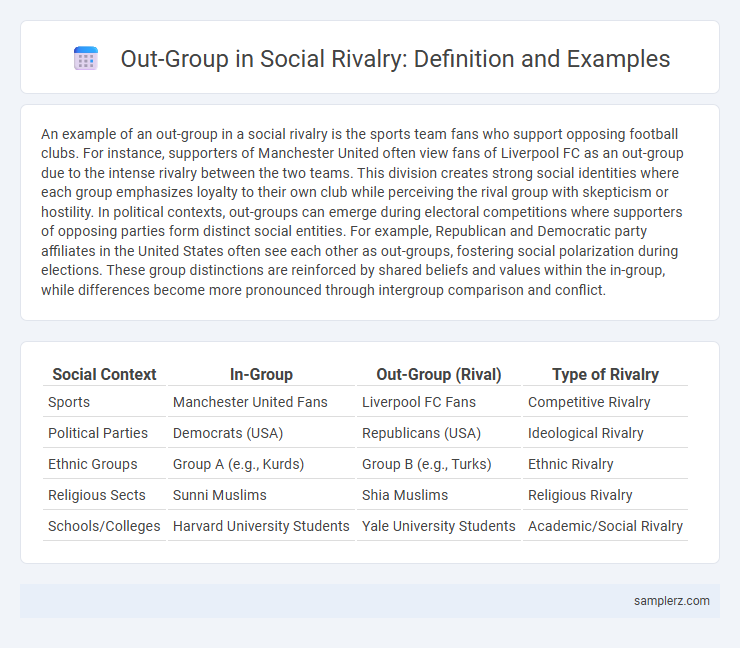Click the 'In-Group' column header
Viewport: 740px width, 648px height.
[261, 374]
